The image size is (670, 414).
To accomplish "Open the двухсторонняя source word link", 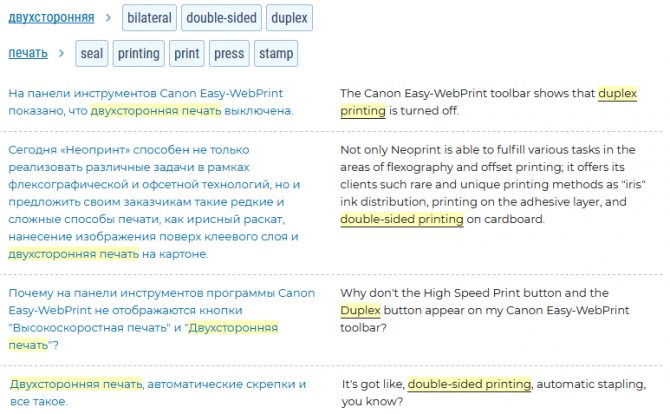I will (51, 18).
